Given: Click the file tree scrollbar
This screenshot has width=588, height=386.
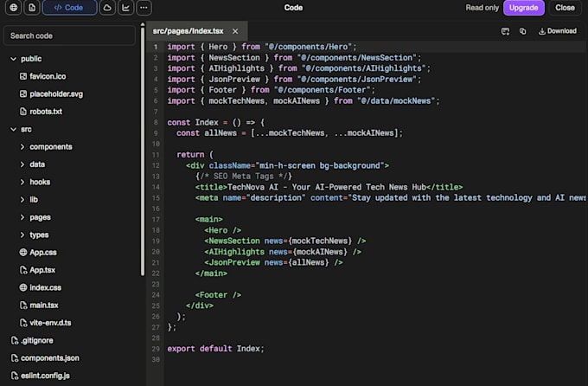Looking at the screenshot, I should pos(143,151).
